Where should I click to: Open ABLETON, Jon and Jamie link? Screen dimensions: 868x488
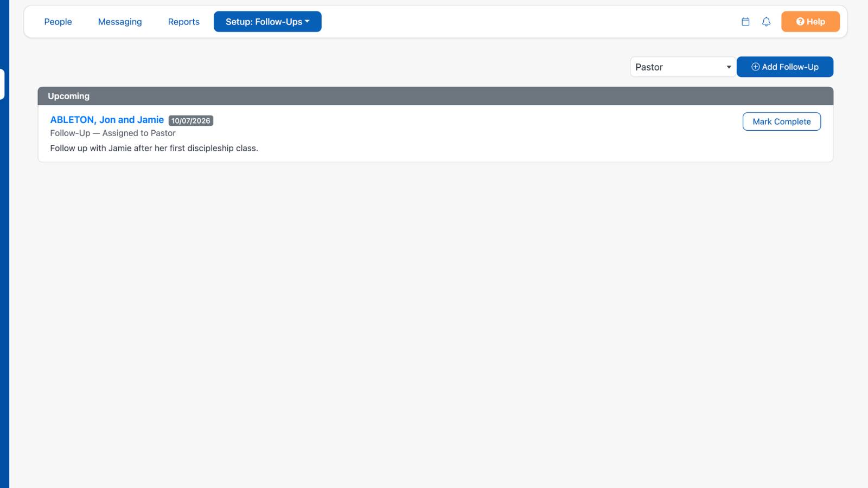107,120
